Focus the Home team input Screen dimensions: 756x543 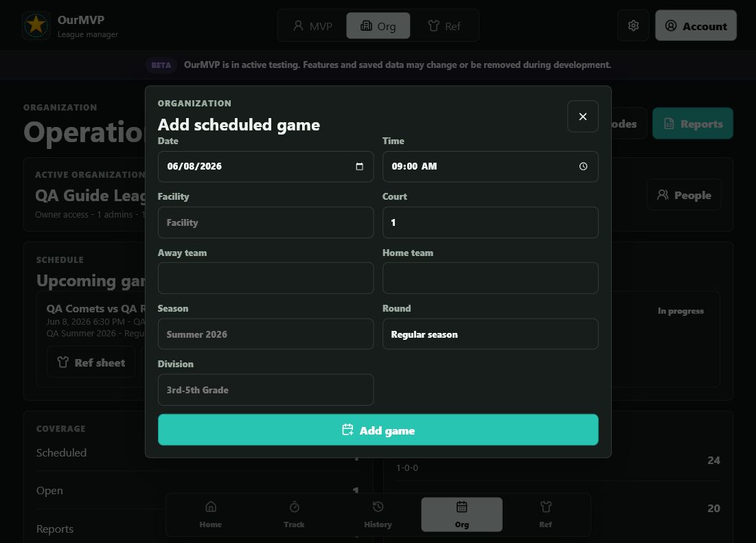[490, 278]
